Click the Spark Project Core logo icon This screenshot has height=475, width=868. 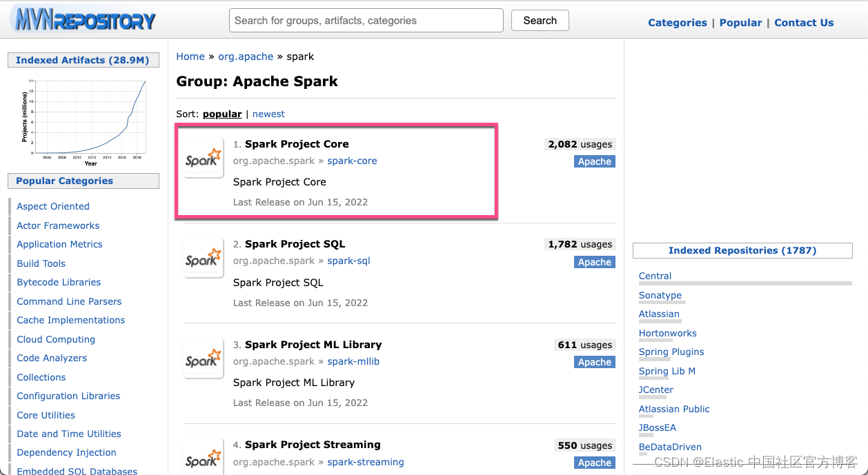[203, 158]
